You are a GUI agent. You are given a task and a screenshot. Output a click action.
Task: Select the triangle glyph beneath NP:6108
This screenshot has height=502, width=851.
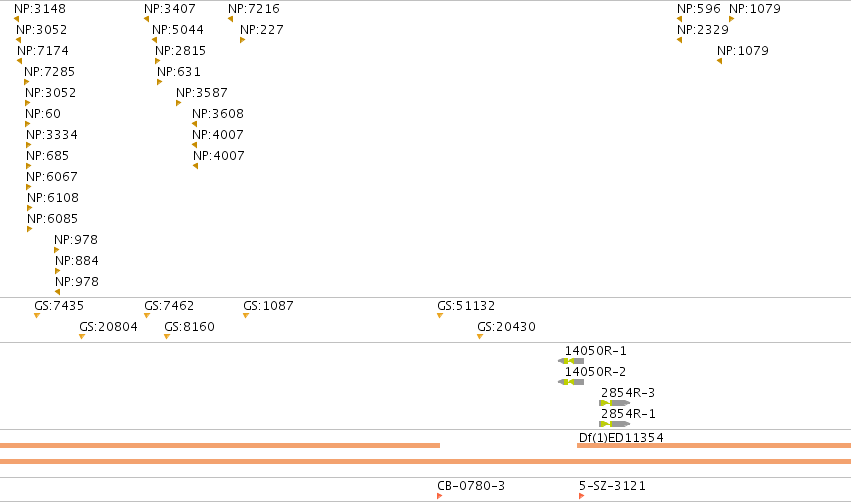[x=30, y=208]
